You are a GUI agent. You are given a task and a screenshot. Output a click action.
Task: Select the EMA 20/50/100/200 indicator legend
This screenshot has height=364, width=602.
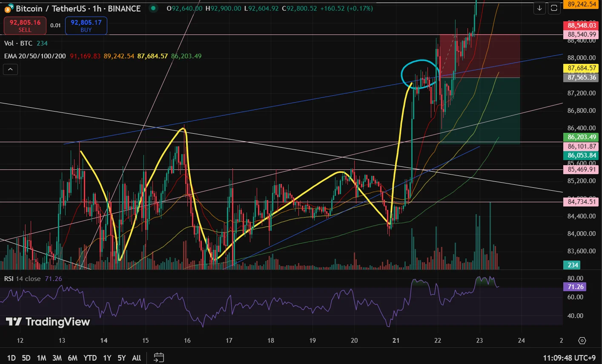point(35,56)
